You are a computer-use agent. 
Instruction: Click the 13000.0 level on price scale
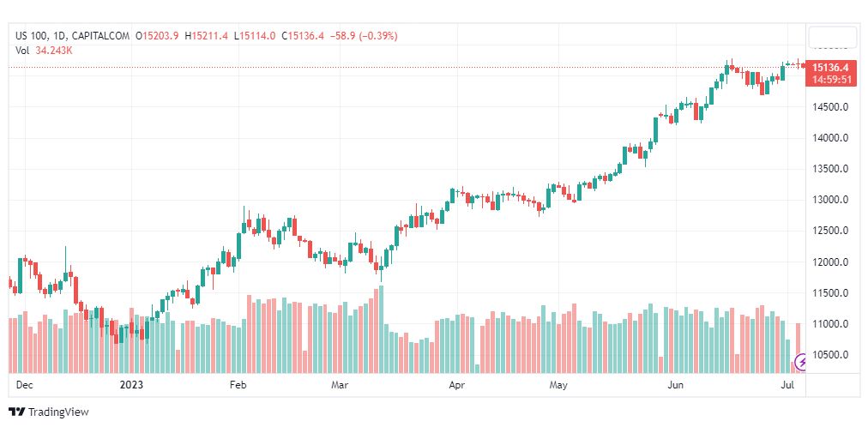(x=830, y=200)
